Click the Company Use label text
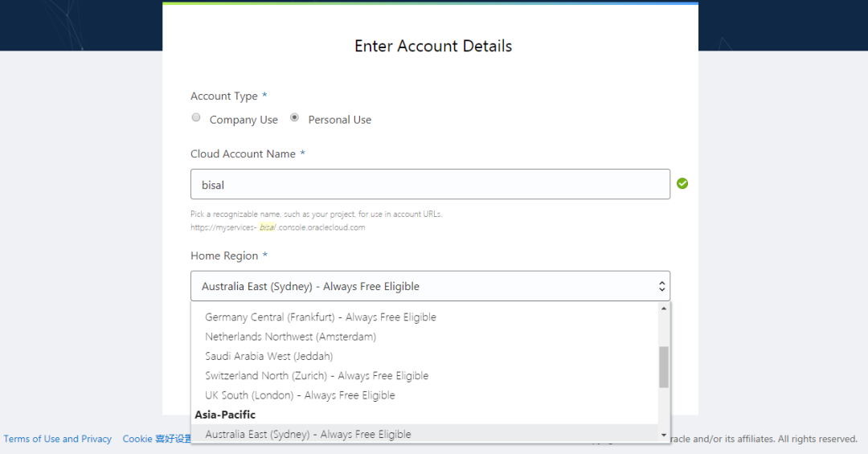The width and height of the screenshot is (868, 454). pos(244,120)
